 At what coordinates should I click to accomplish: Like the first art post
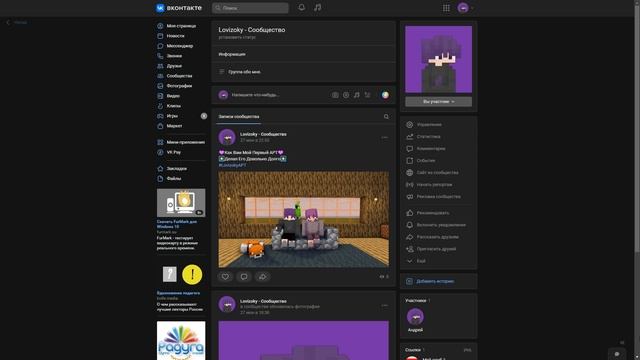click(x=225, y=277)
